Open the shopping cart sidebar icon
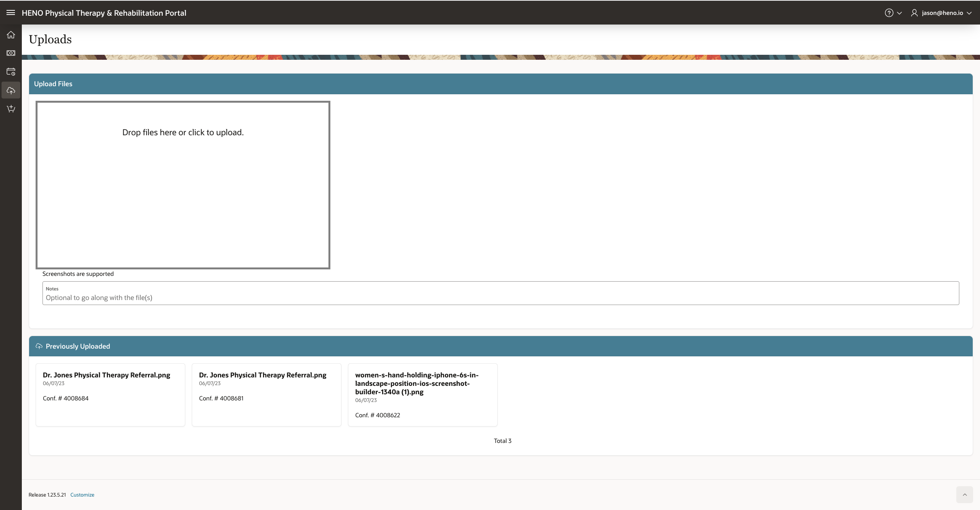Screen dimensions: 980x510 pos(11,109)
